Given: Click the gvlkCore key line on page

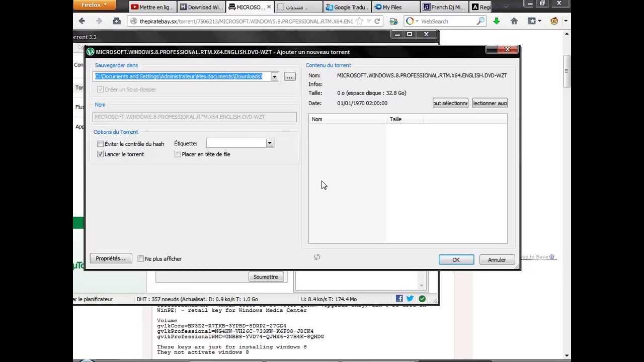Looking at the screenshot, I should [221, 326].
